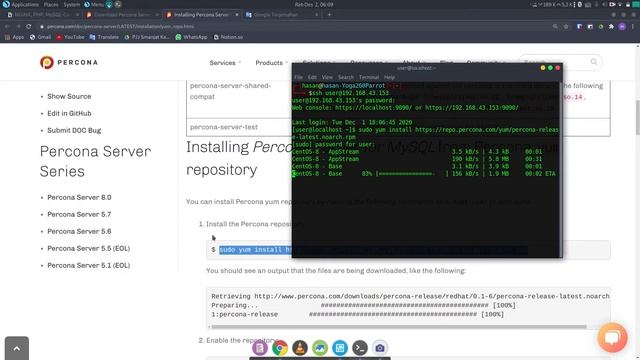640x360 pixels.
Task: Click the zoom magnifier in the address bar
Action: 555,27
